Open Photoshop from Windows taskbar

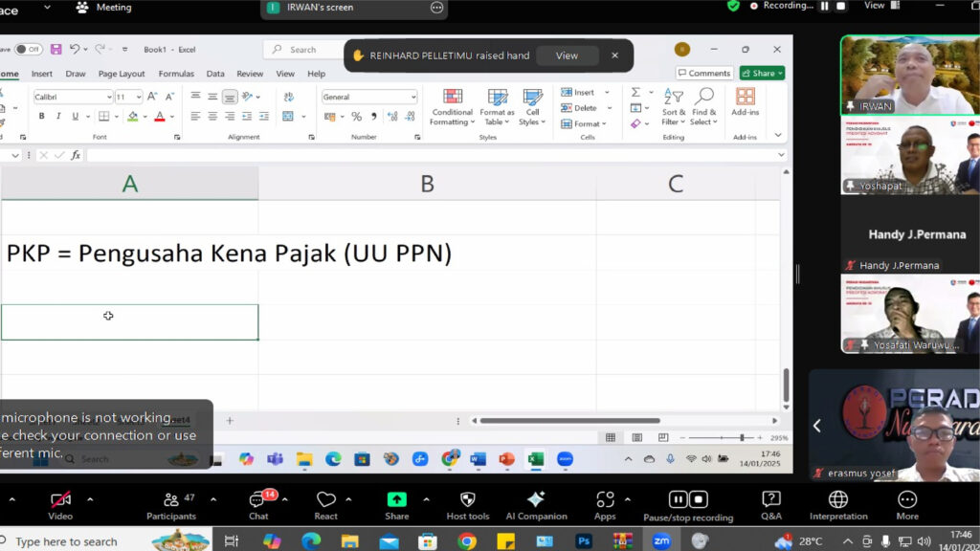coord(584,541)
